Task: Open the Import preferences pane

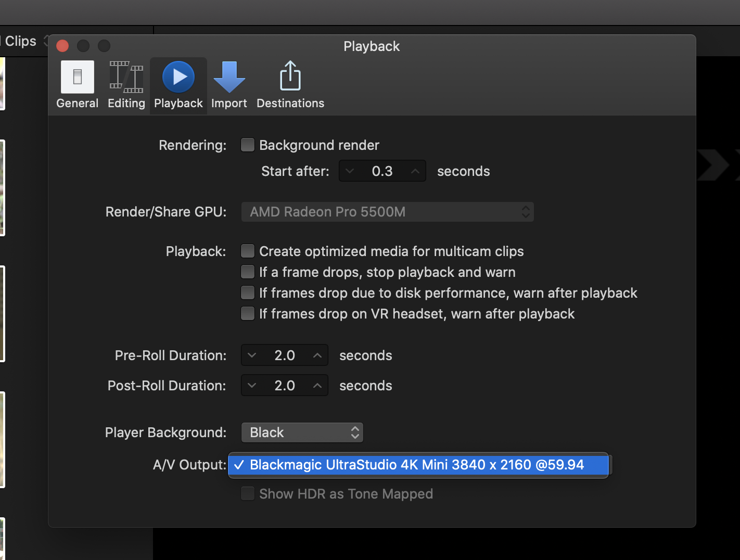Action: [229, 85]
